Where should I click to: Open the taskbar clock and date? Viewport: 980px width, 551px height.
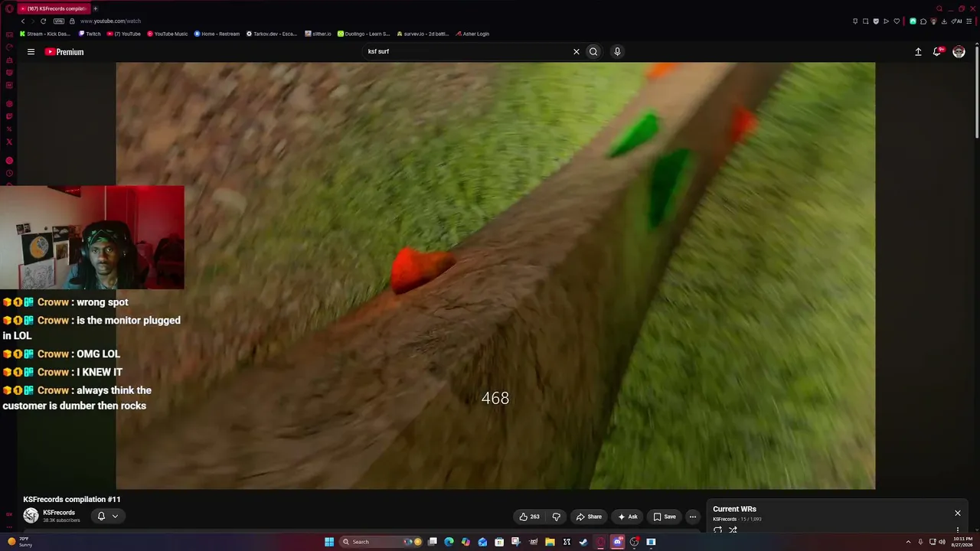962,542
